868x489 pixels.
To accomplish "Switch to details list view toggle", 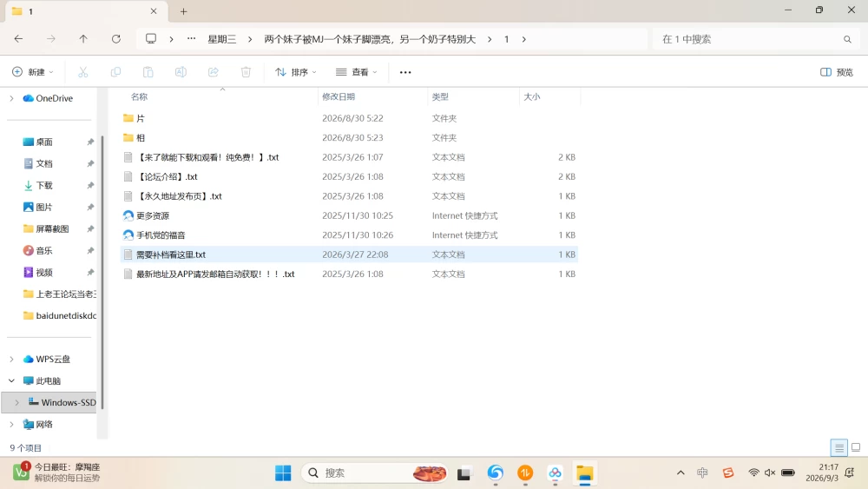I will pos(839,447).
